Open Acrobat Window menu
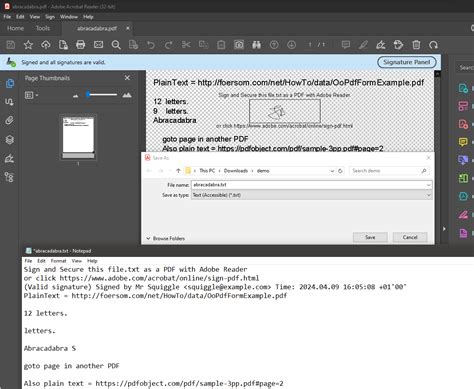Image resolution: width=474 pixels, height=389 pixels. tap(69, 17)
